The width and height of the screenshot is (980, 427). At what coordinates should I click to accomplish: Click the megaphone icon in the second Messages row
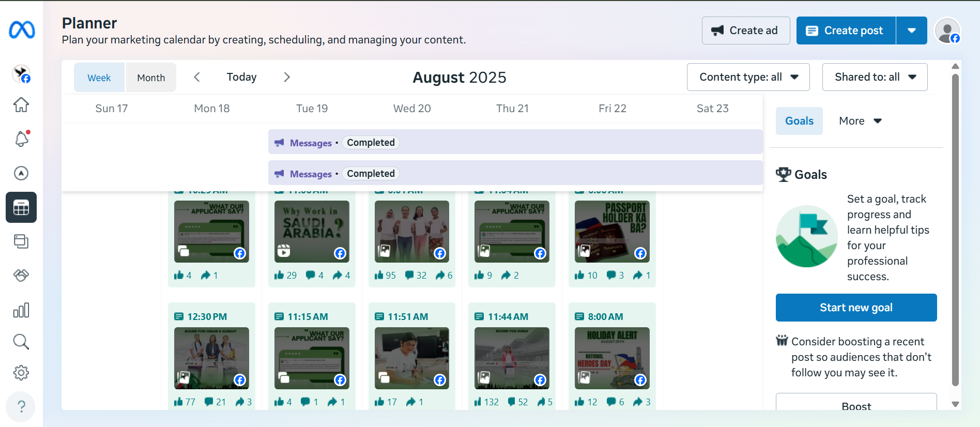[279, 174]
